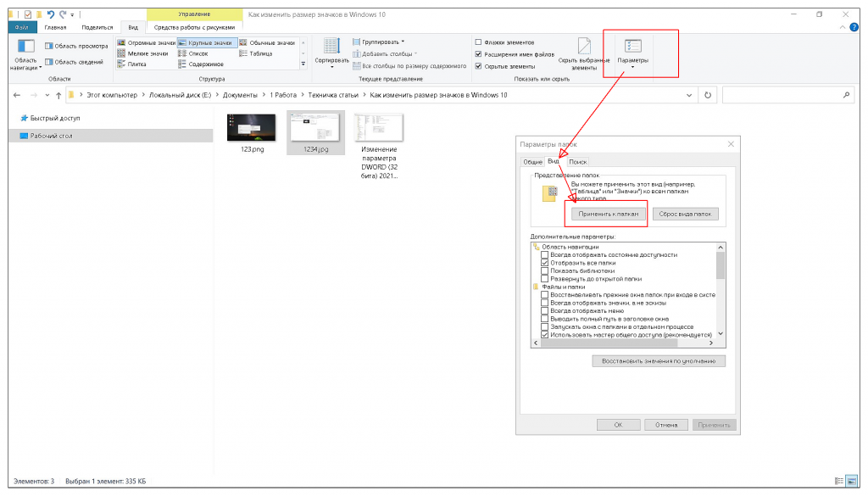
Task: Enable Флажки элементов checkbox
Action: pyautogui.click(x=479, y=42)
